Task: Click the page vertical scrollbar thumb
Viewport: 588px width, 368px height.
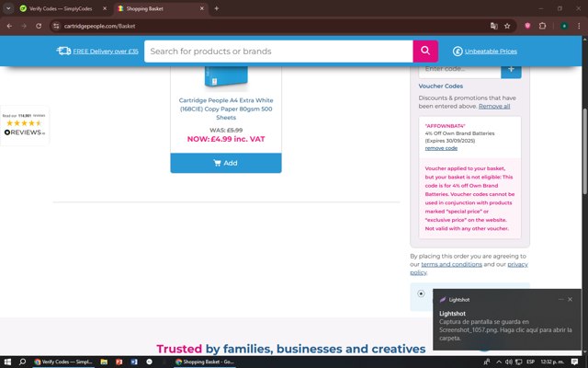Action: (584, 151)
